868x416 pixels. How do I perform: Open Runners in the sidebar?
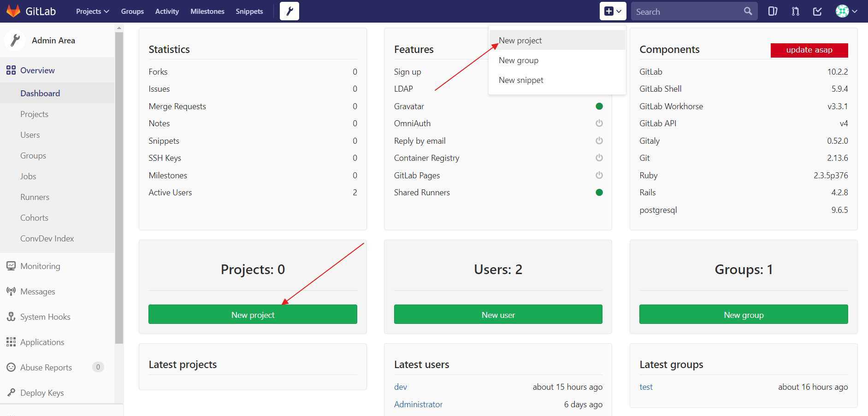[x=57, y=197]
